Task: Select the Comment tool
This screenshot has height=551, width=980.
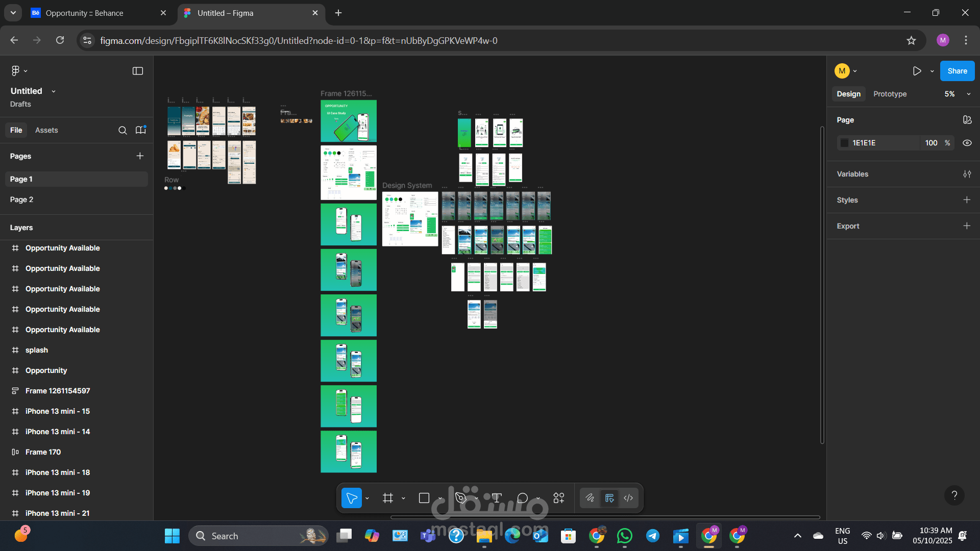Action: tap(522, 498)
